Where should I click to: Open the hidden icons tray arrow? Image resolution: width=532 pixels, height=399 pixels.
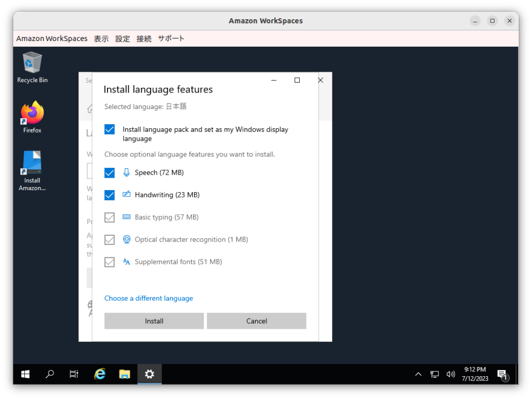pos(418,374)
